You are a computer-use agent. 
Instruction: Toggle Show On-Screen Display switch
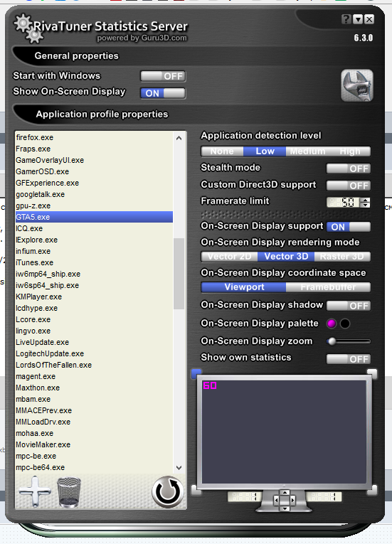tap(163, 93)
